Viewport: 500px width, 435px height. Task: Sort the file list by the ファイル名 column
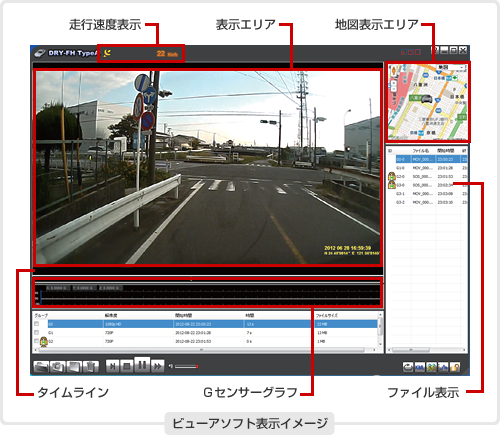pos(421,151)
